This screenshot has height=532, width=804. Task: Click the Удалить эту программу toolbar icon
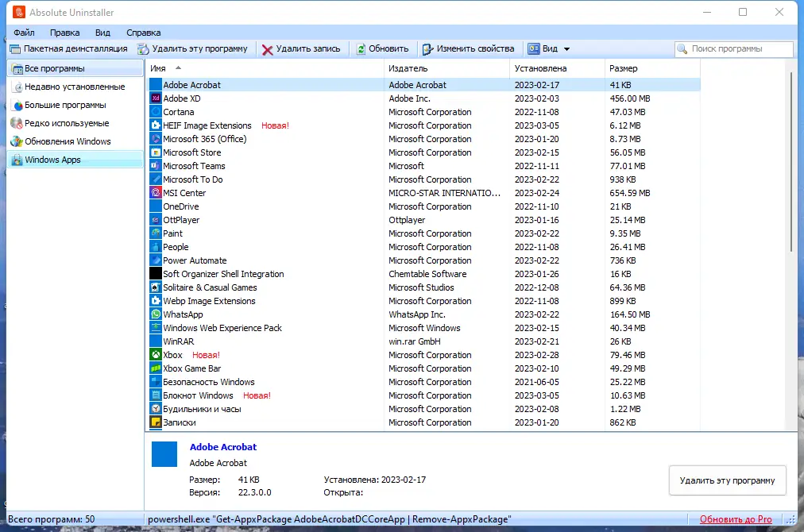(143, 49)
